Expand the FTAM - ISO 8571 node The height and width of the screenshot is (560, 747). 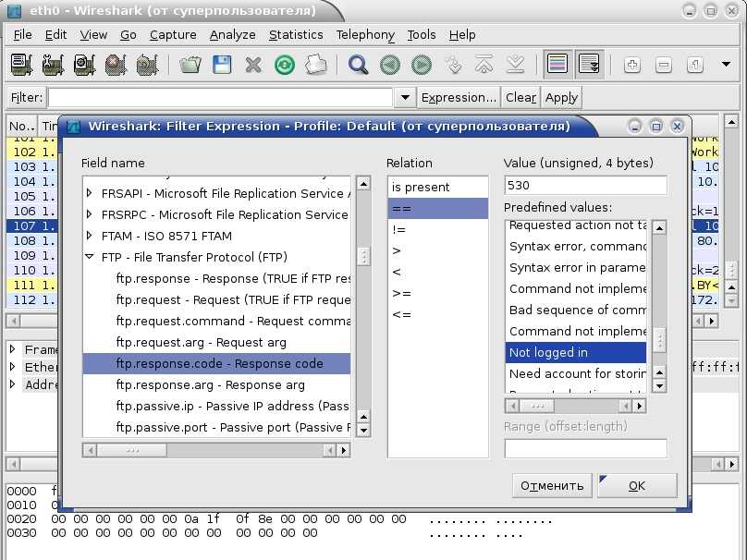90,237
